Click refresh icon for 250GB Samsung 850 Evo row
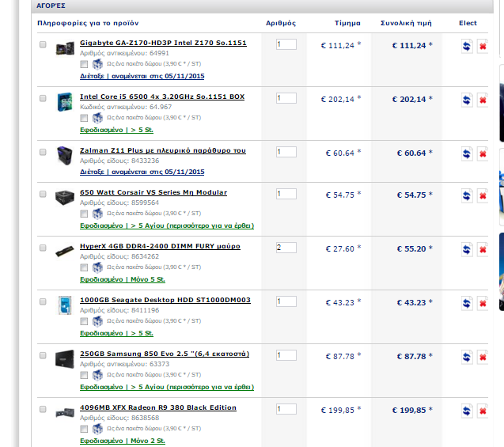Viewport: 504px width, 447px height. point(467,357)
